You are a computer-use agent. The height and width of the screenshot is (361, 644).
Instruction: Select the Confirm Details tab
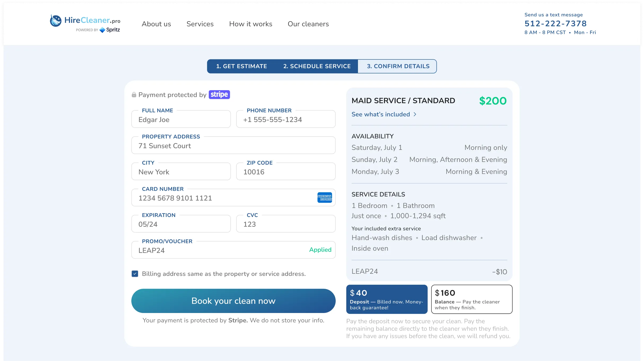tap(397, 66)
